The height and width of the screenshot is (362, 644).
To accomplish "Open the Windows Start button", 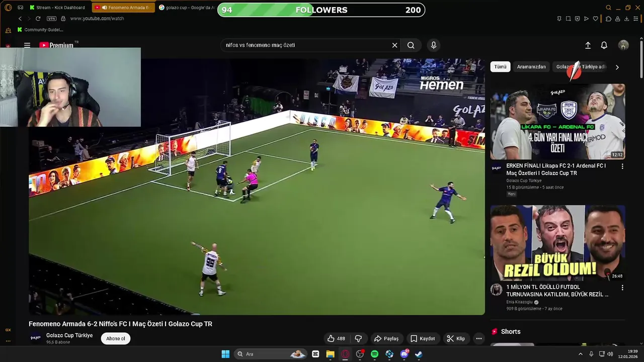I will point(225,354).
